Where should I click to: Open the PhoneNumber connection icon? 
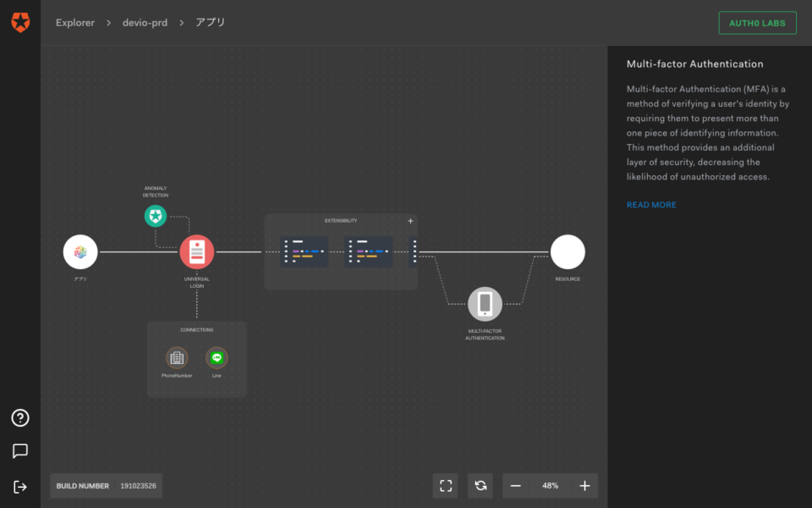tap(177, 357)
